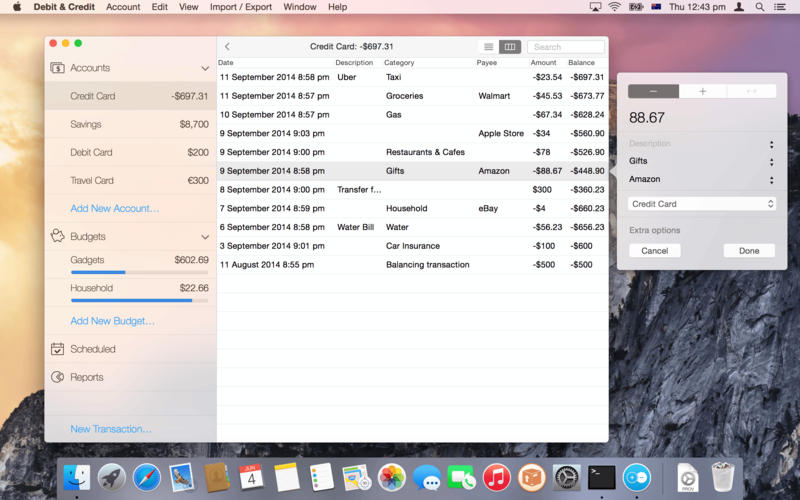Click the Budgets briefcase icon

(58, 237)
